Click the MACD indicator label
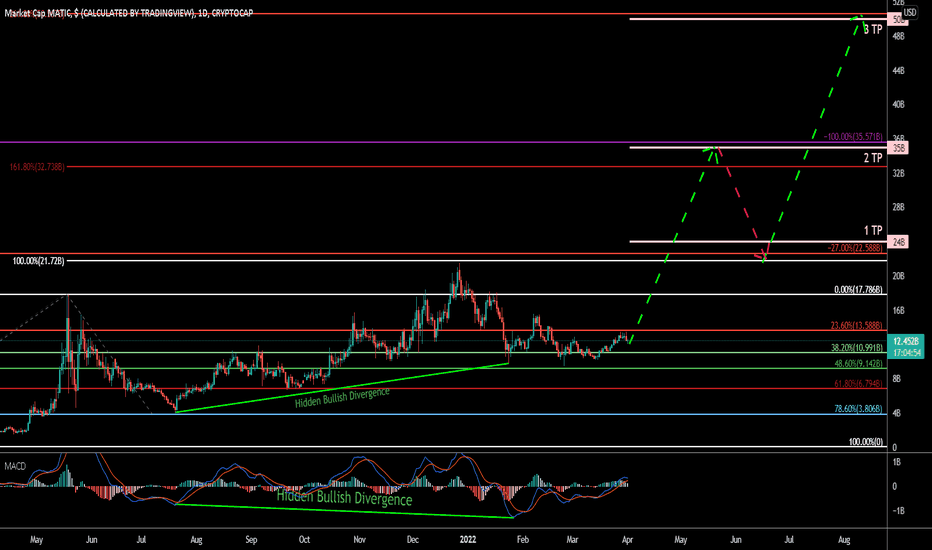This screenshot has height=550, width=932. [15, 466]
